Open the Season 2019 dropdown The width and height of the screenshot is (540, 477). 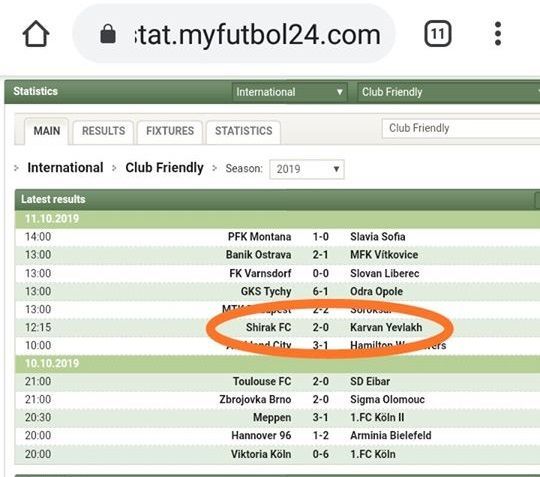[307, 169]
